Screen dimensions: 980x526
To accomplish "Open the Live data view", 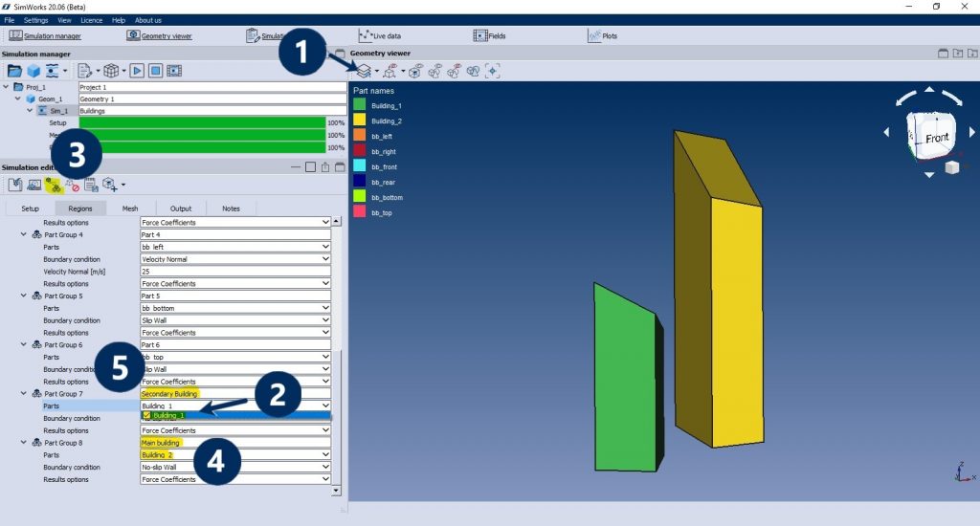I will [380, 35].
